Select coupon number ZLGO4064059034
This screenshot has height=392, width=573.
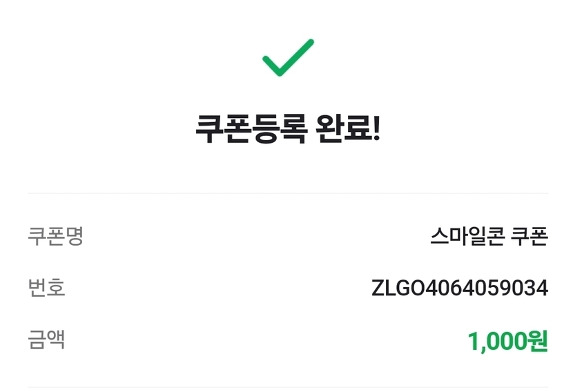(x=460, y=288)
